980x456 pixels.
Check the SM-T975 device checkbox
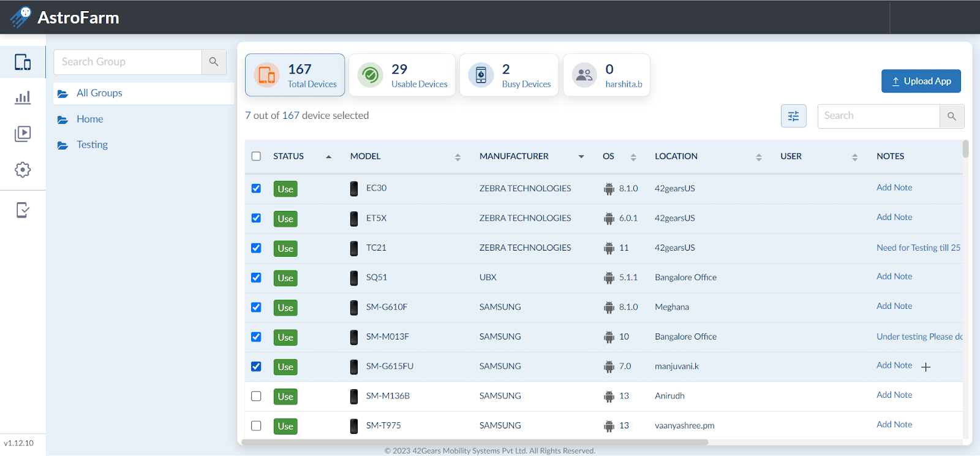tap(256, 425)
